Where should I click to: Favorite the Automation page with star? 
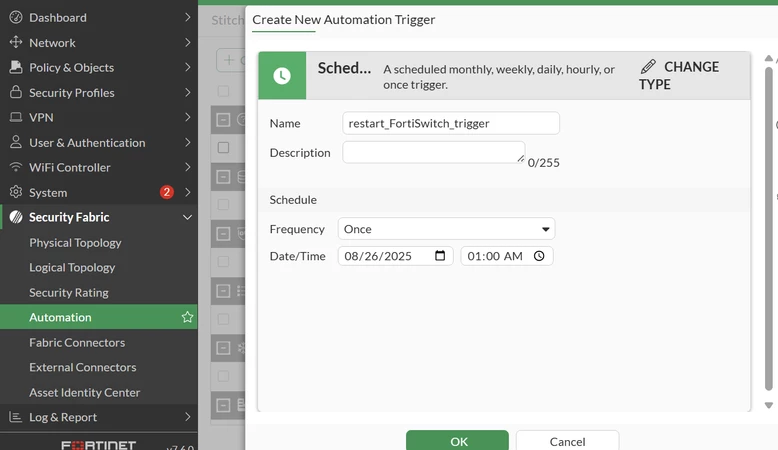[187, 317]
